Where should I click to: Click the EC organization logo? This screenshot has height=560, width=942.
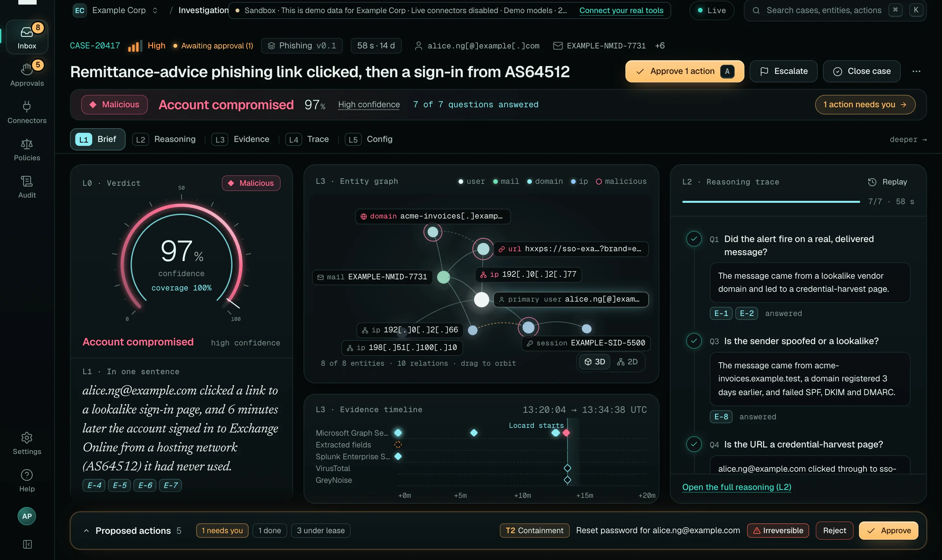click(79, 10)
